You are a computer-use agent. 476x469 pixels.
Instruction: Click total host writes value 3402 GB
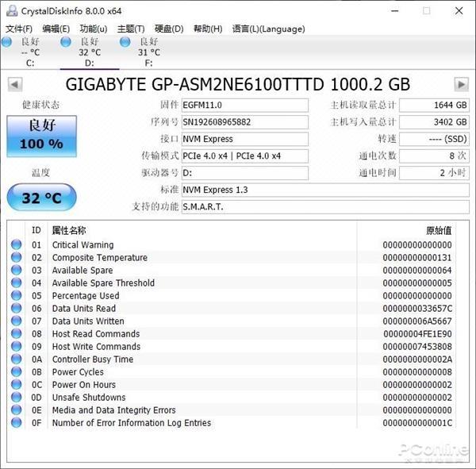[x=434, y=122]
